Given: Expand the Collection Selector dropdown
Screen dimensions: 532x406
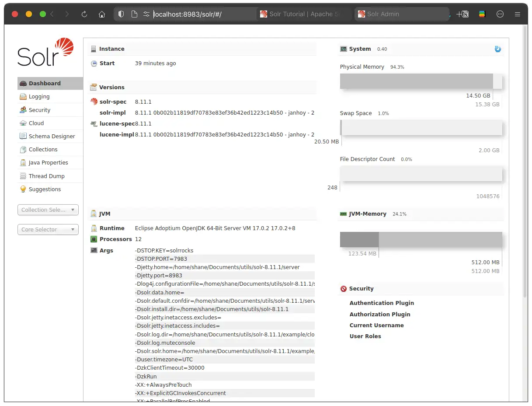Looking at the screenshot, I should pyautogui.click(x=48, y=210).
